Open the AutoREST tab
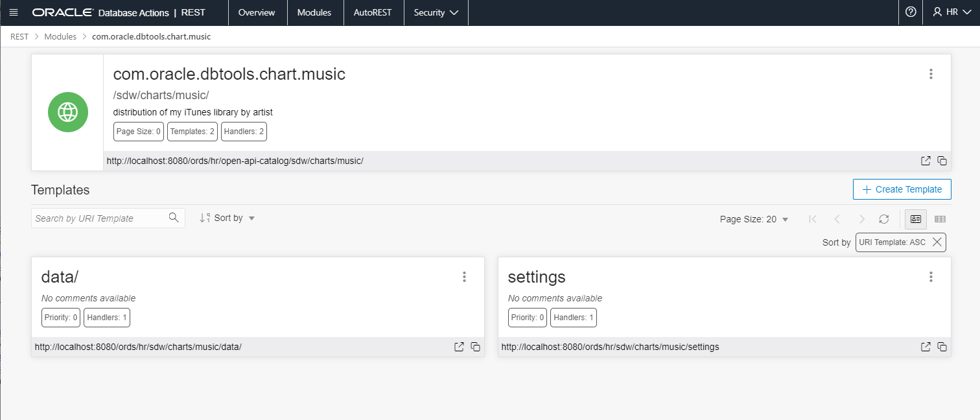Image resolution: width=980 pixels, height=420 pixels. coord(373,12)
